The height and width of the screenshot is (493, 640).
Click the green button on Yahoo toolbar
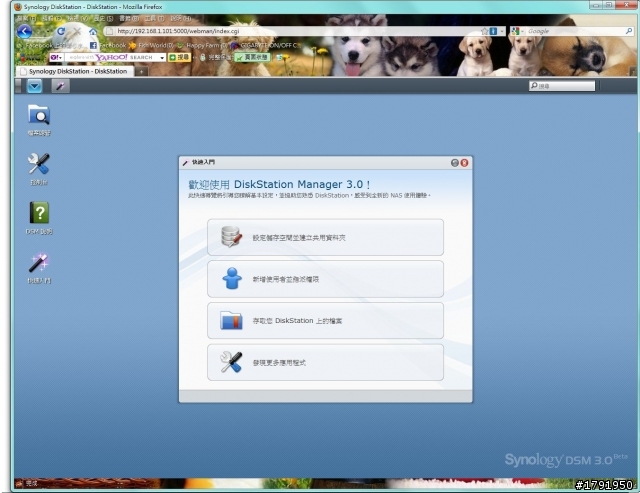click(x=252, y=58)
